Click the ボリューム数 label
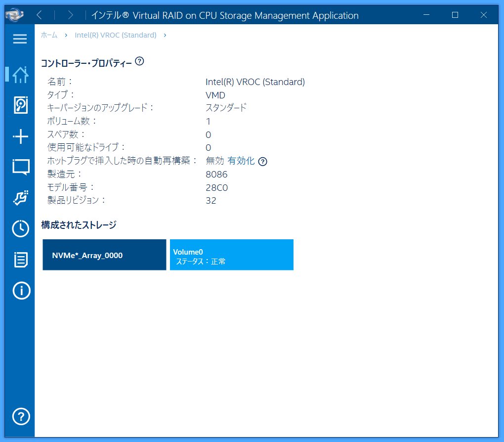Viewport: 504px width, 442px height. coord(72,121)
